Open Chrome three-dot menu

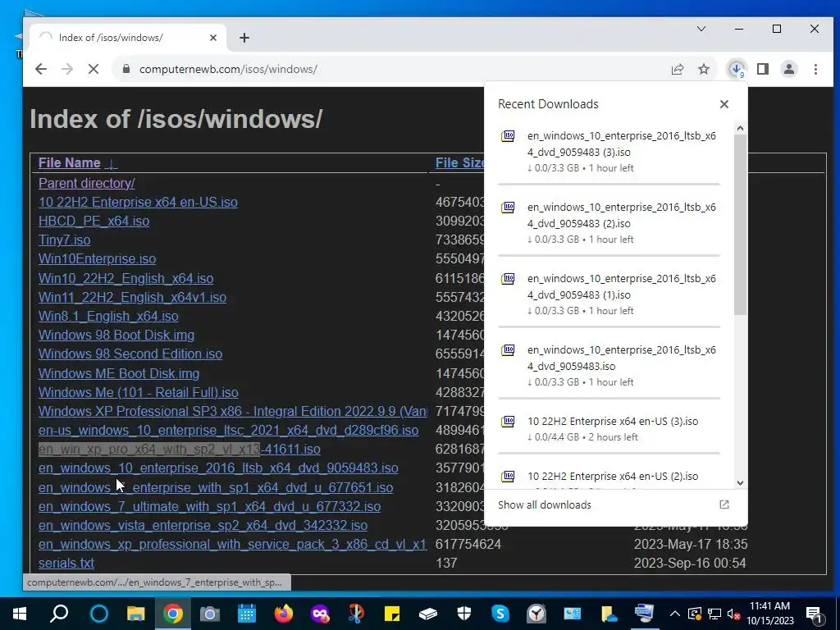tap(815, 69)
